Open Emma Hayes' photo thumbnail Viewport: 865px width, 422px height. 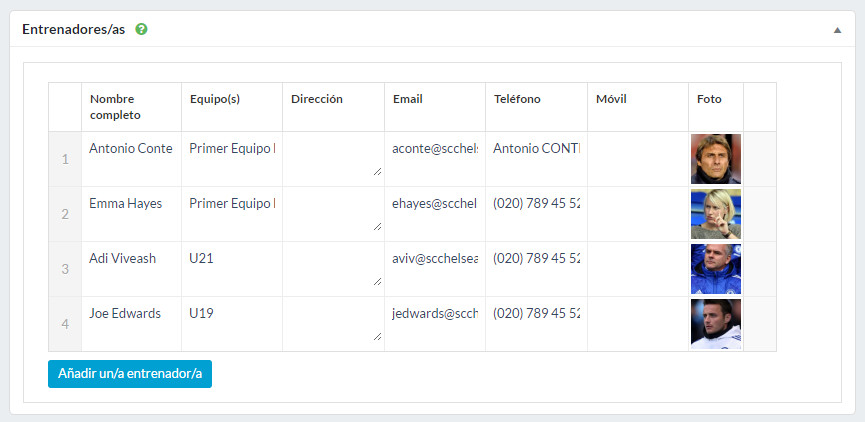715,214
